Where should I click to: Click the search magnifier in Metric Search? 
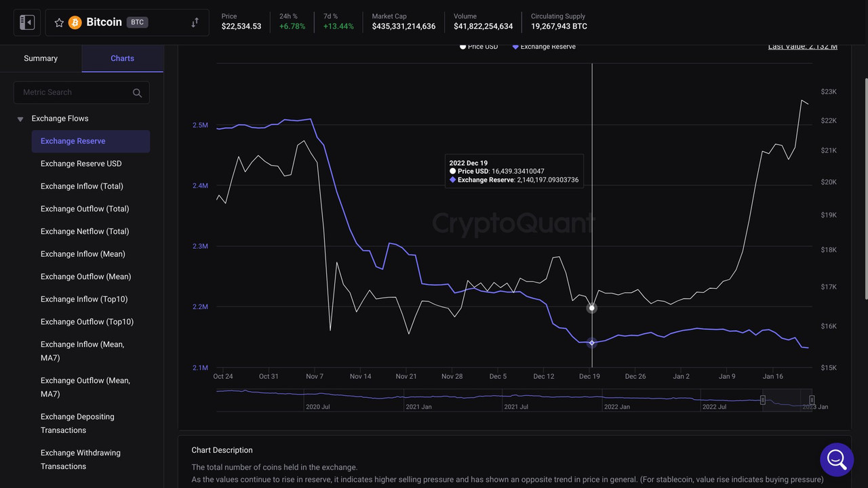tap(138, 93)
